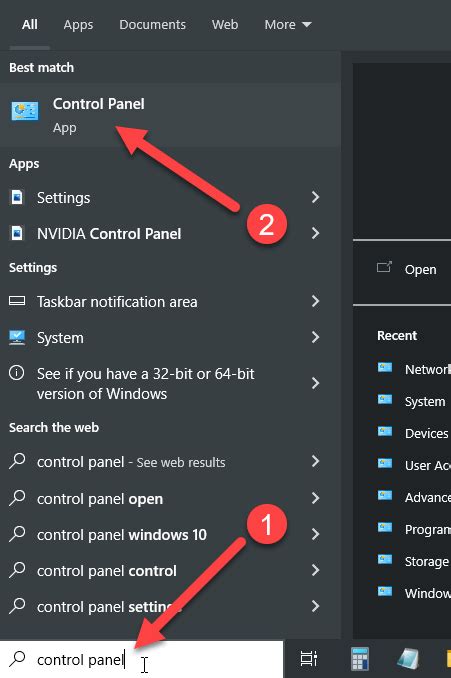Open recent item User Accounts

click(x=428, y=465)
